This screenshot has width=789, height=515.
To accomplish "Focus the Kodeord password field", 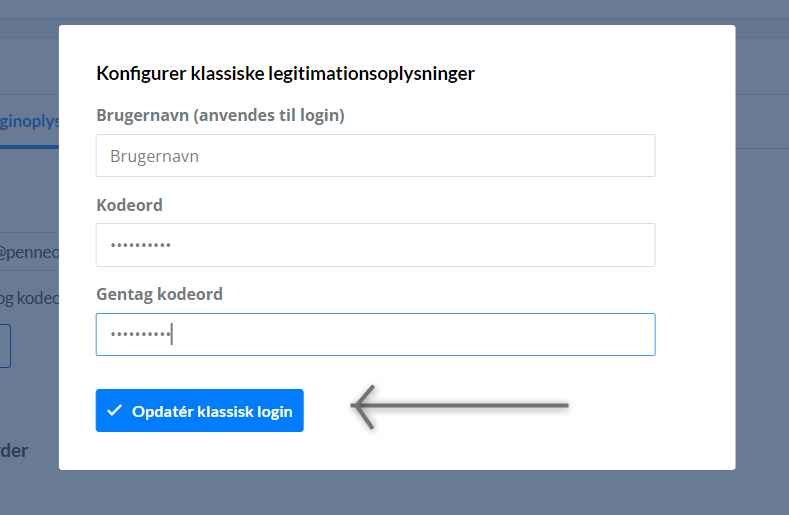I will (x=375, y=245).
